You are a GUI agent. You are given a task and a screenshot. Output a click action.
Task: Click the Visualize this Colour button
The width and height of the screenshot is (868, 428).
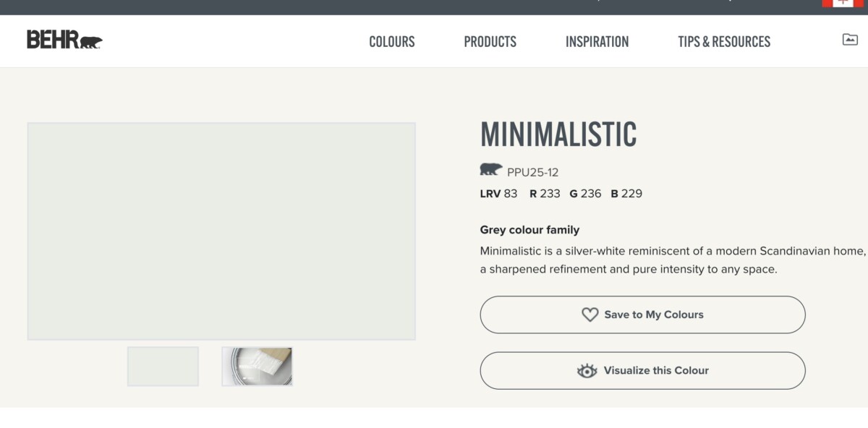point(642,369)
